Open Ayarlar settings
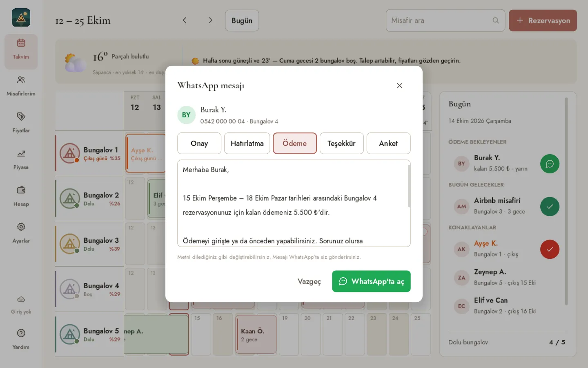 pos(21,233)
